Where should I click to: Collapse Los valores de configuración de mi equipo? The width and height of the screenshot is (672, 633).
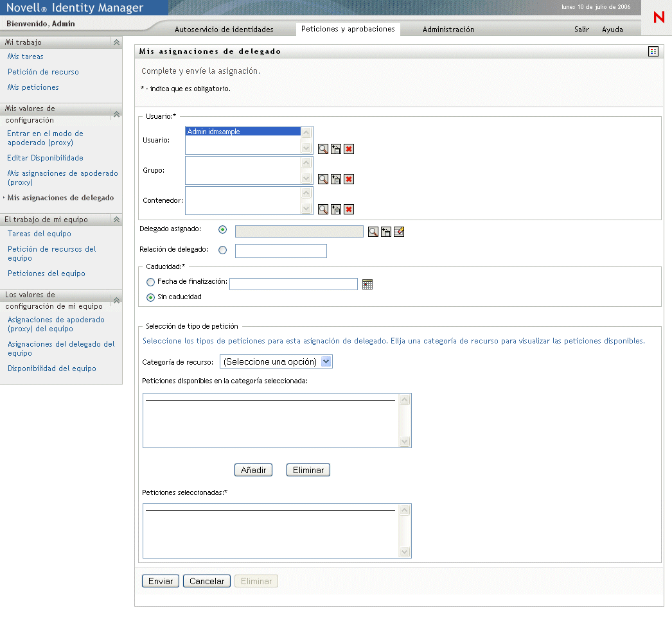[116, 300]
